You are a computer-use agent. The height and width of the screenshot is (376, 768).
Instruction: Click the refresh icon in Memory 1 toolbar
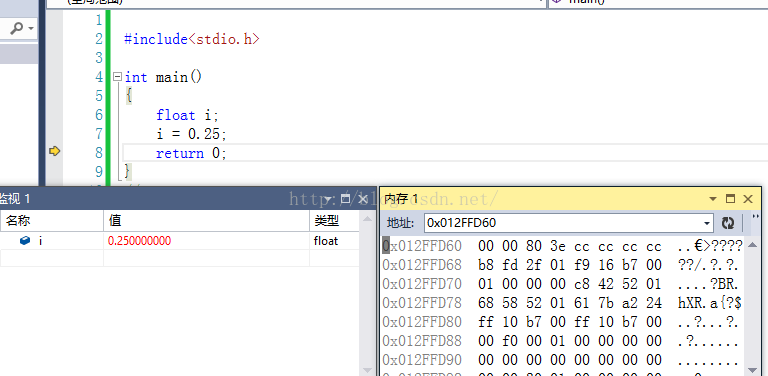click(728, 223)
